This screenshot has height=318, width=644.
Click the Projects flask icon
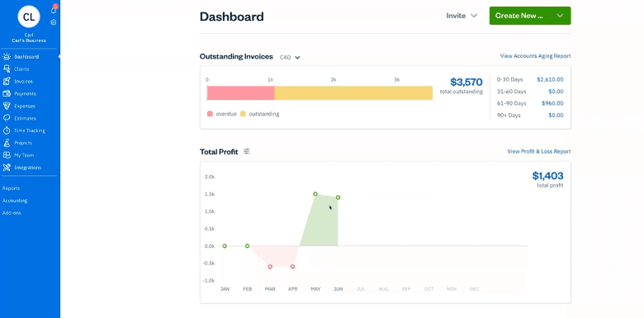click(x=7, y=143)
